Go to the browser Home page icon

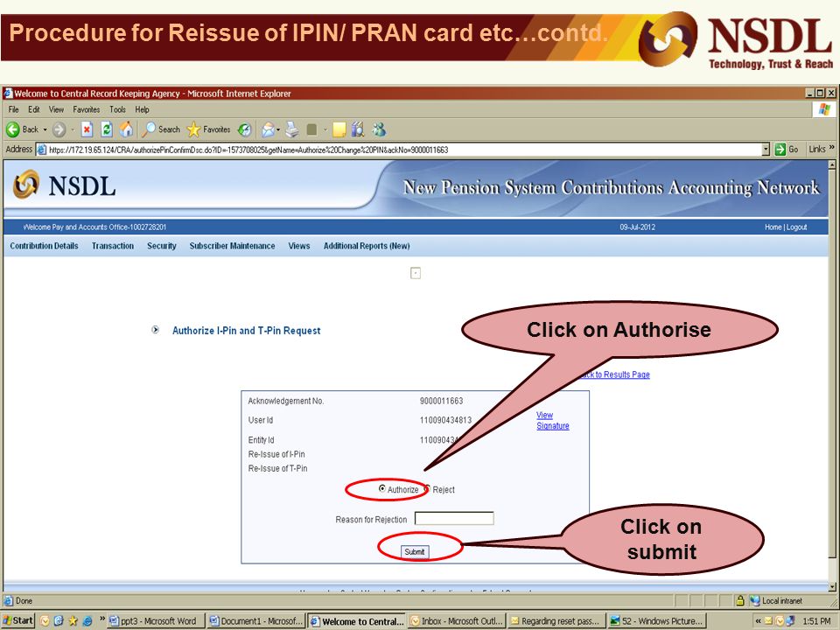(126, 129)
